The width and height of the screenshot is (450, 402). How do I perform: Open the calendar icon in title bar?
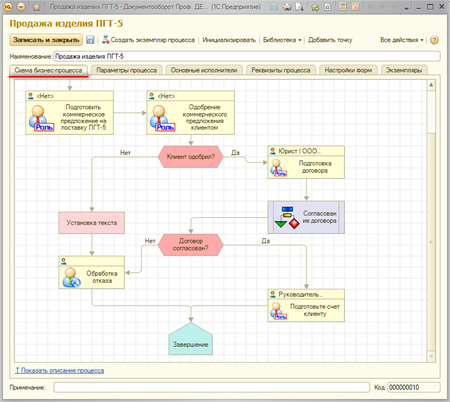pyautogui.click(x=355, y=7)
